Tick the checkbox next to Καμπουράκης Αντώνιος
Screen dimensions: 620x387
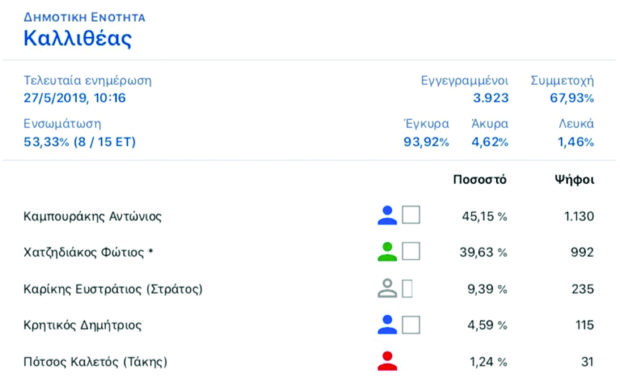tap(411, 215)
